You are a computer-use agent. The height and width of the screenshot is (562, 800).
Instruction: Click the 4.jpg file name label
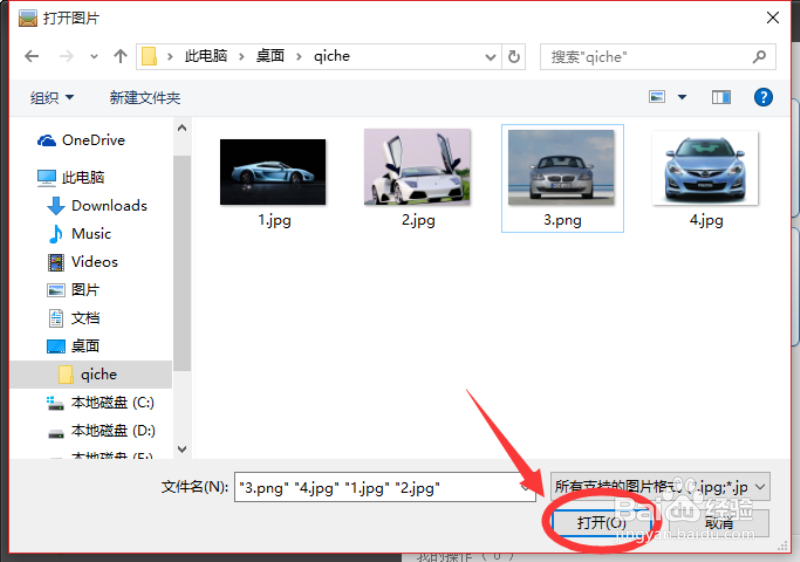click(x=706, y=220)
